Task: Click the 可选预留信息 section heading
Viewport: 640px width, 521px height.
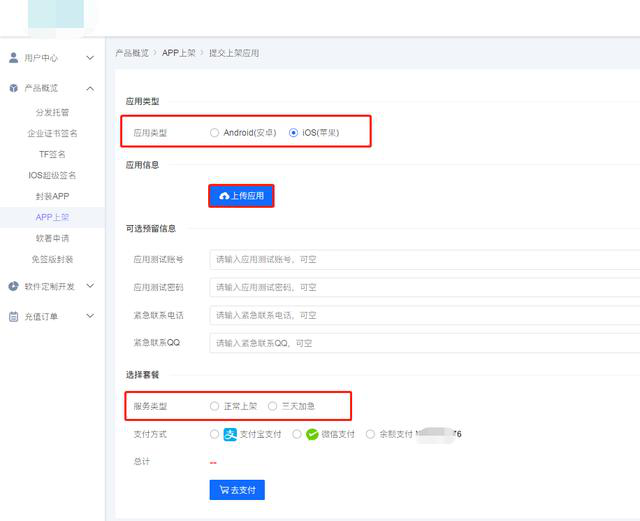Action: tap(151, 229)
